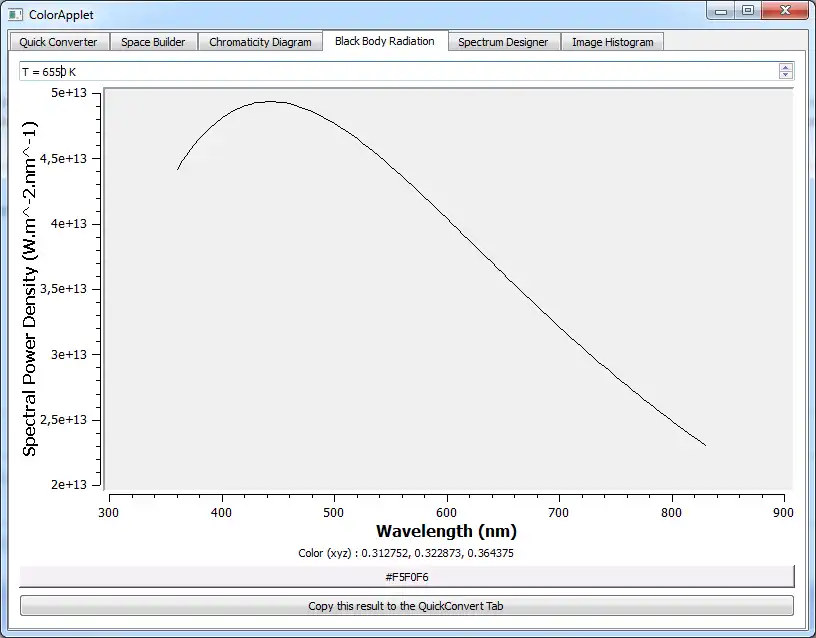The width and height of the screenshot is (816, 638).
Task: Open the Chromaticity Diagram tab
Action: pyautogui.click(x=260, y=42)
